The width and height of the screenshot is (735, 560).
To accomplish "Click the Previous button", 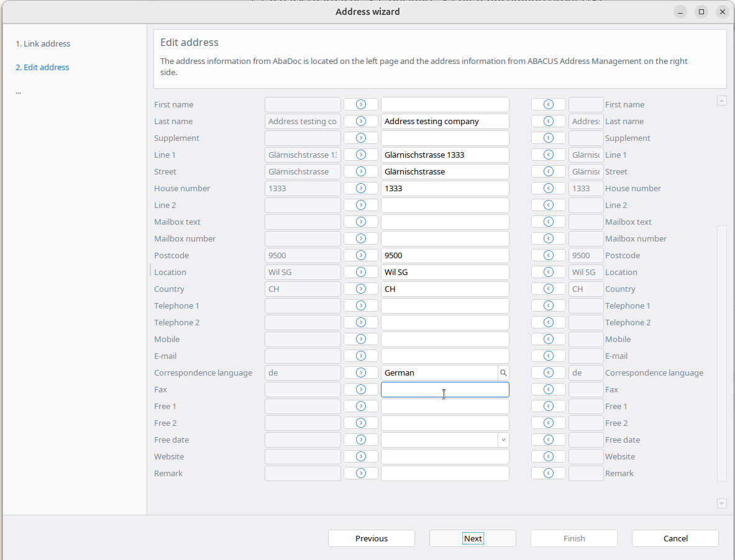I will click(371, 538).
